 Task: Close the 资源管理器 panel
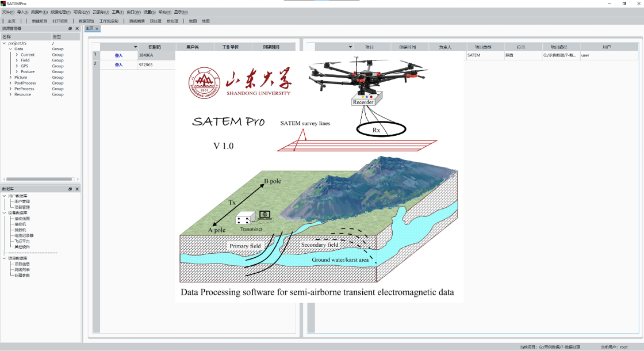(77, 28)
